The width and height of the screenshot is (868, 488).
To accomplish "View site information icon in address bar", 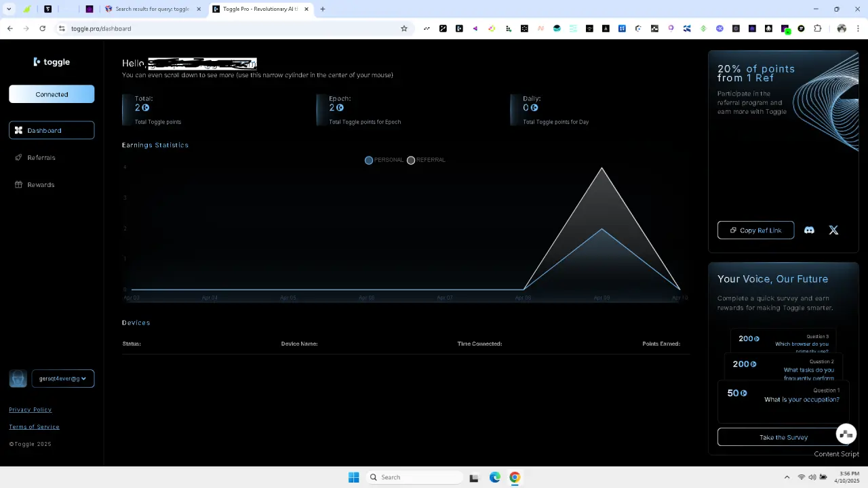I will [x=62, y=28].
